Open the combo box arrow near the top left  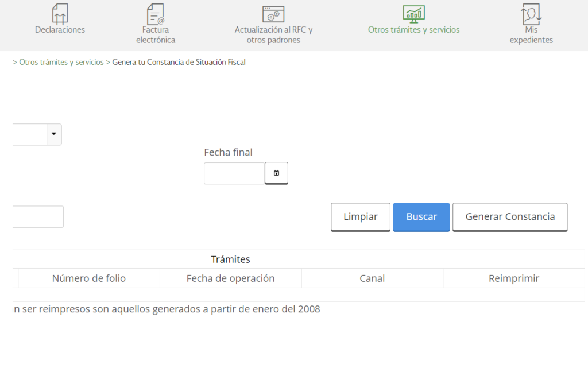pos(54,134)
